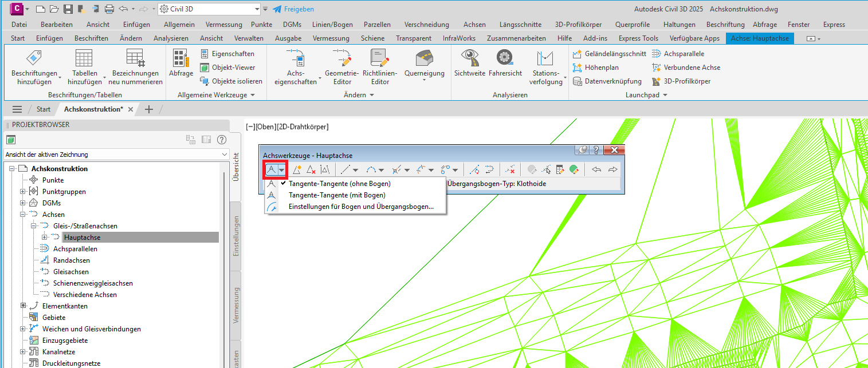Click the undo arrow in Achswerkzeuge toolbar
This screenshot has width=868, height=368.
[x=596, y=169]
